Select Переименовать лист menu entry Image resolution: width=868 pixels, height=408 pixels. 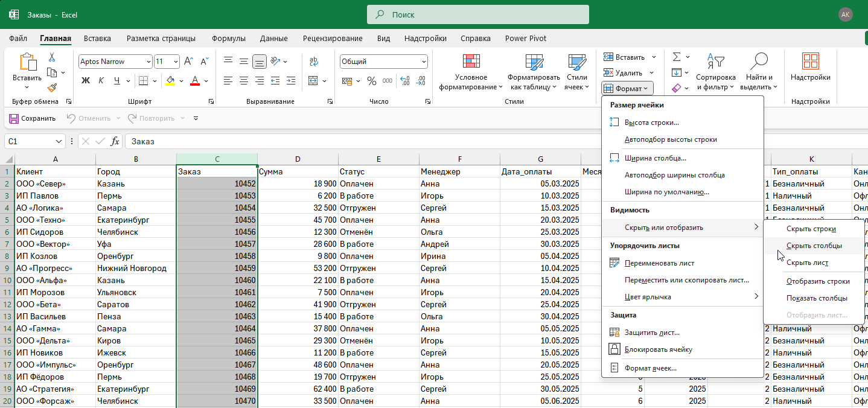[x=659, y=263]
